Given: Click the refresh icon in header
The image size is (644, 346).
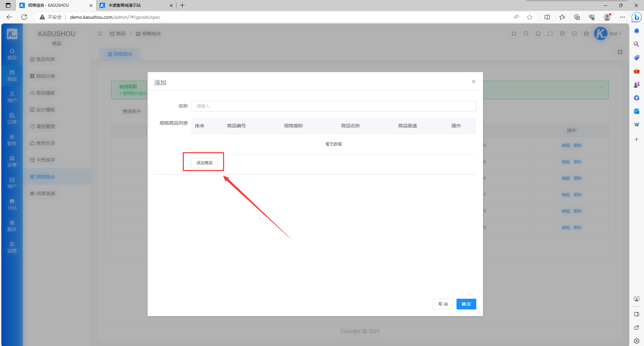Looking at the screenshot, I should point(574,34).
